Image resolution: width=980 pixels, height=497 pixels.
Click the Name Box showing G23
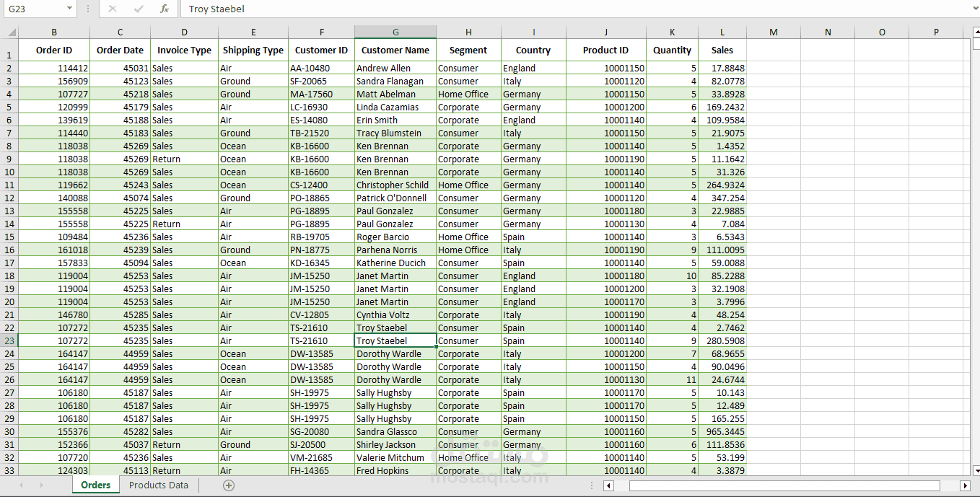click(34, 9)
